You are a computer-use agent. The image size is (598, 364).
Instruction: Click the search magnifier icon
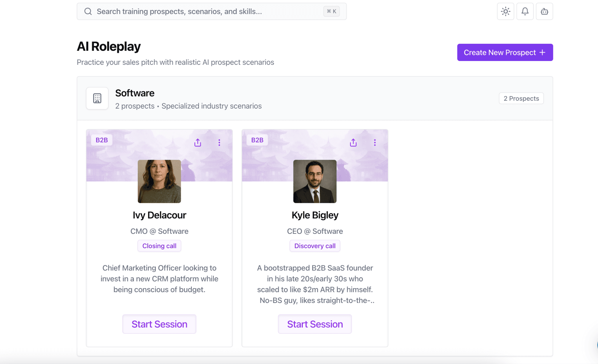pos(88,11)
